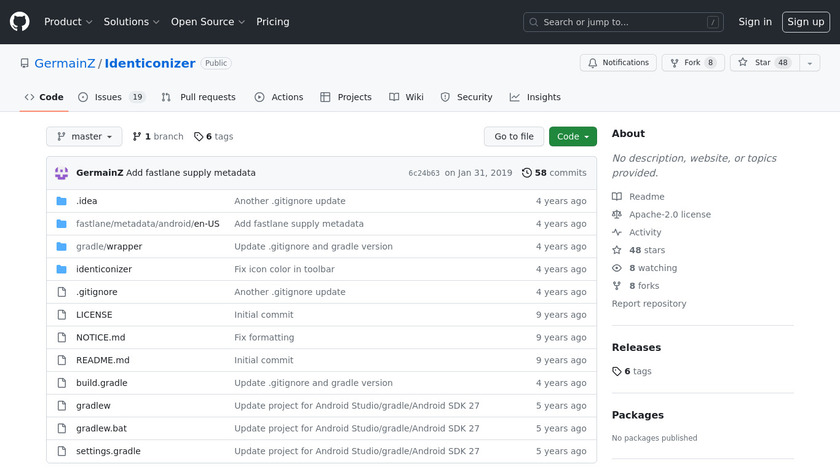This screenshot has width=840, height=472.
Task: Open the Security tab
Action: (x=467, y=97)
